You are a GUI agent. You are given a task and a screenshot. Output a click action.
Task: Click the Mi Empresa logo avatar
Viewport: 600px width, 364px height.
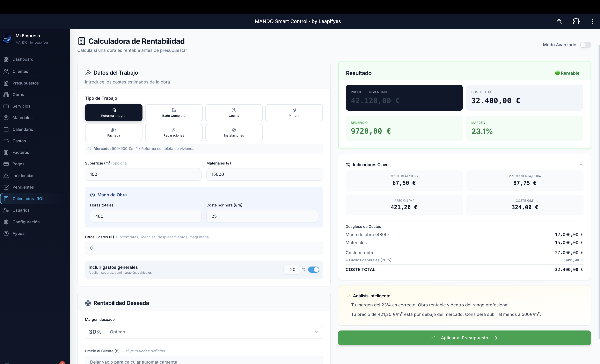coord(7,39)
